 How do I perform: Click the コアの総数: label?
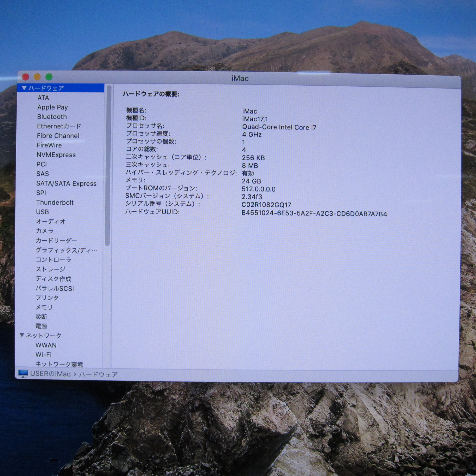[142, 149]
